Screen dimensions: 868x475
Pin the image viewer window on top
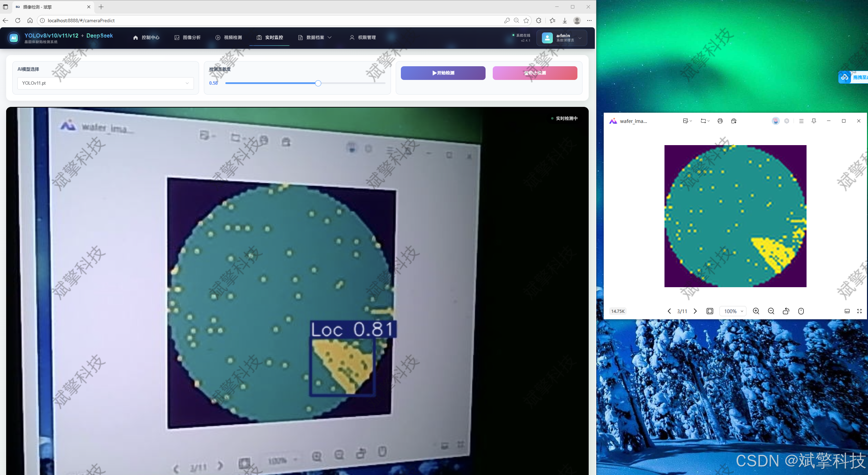(814, 121)
